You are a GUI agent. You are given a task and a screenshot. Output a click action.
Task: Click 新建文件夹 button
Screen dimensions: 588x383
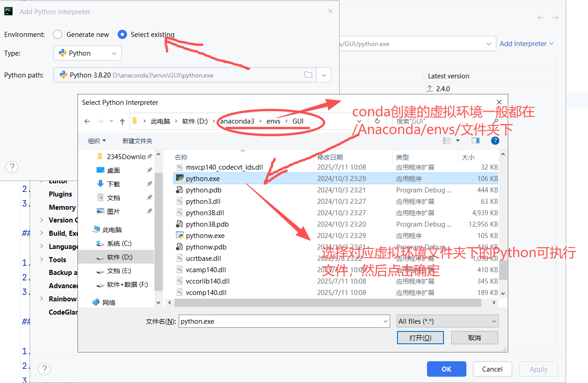[137, 141]
